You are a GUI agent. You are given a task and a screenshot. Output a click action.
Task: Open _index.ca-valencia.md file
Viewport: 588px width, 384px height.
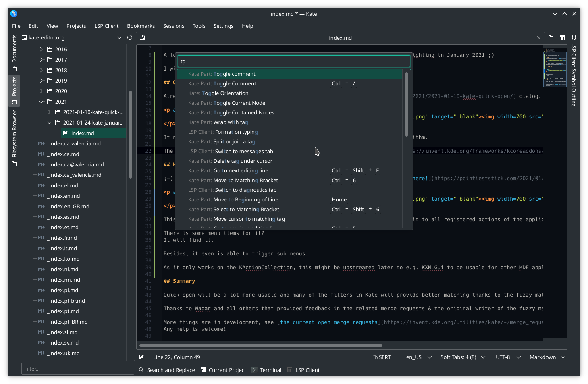(74, 143)
